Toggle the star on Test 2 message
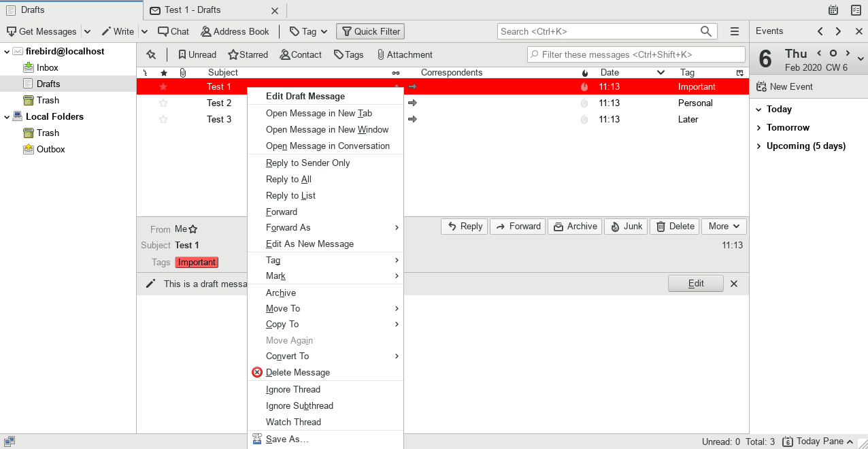Image resolution: width=868 pixels, height=449 pixels. pyautogui.click(x=163, y=103)
